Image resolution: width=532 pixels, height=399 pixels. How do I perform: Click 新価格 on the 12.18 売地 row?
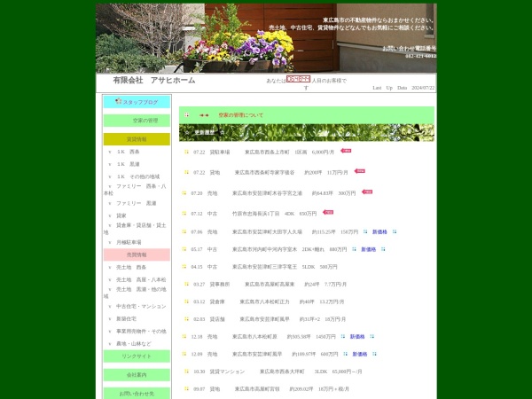pos(357,337)
